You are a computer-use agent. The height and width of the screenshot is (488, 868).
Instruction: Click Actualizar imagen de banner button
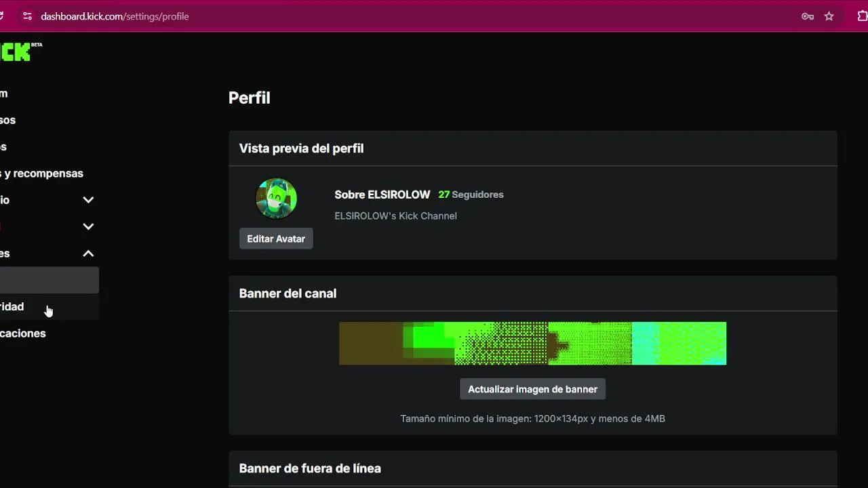click(x=532, y=389)
